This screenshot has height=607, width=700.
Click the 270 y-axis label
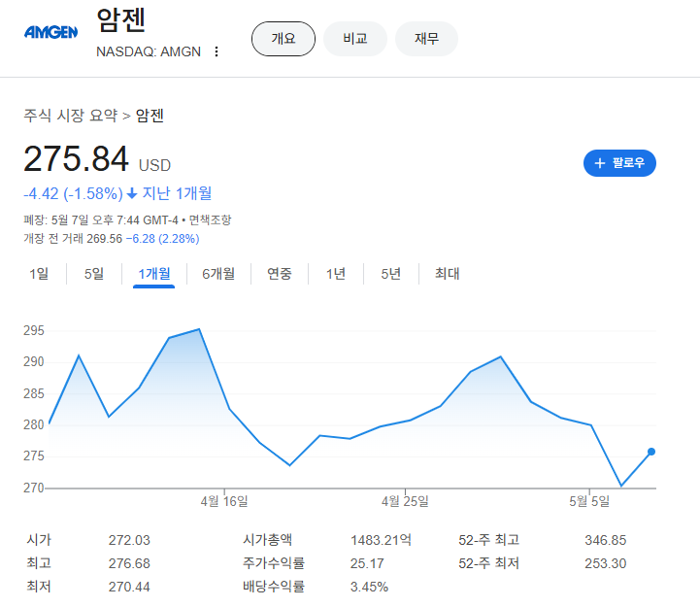pos(34,488)
